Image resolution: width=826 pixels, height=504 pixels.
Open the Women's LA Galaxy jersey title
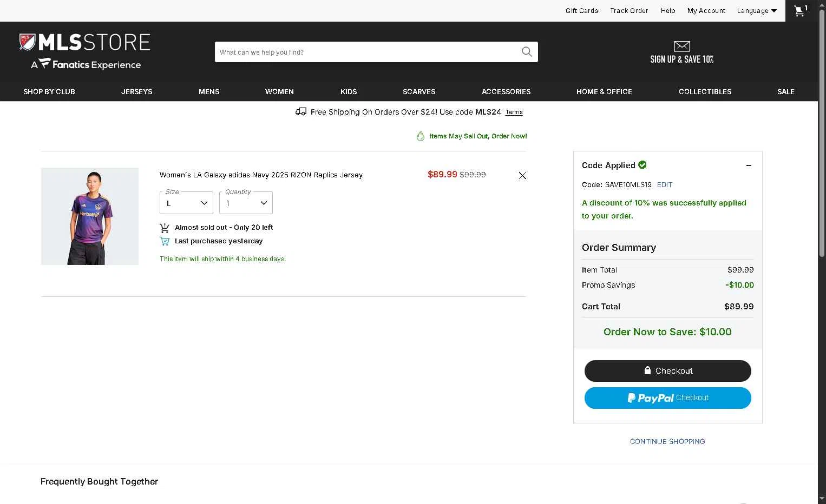[261, 175]
